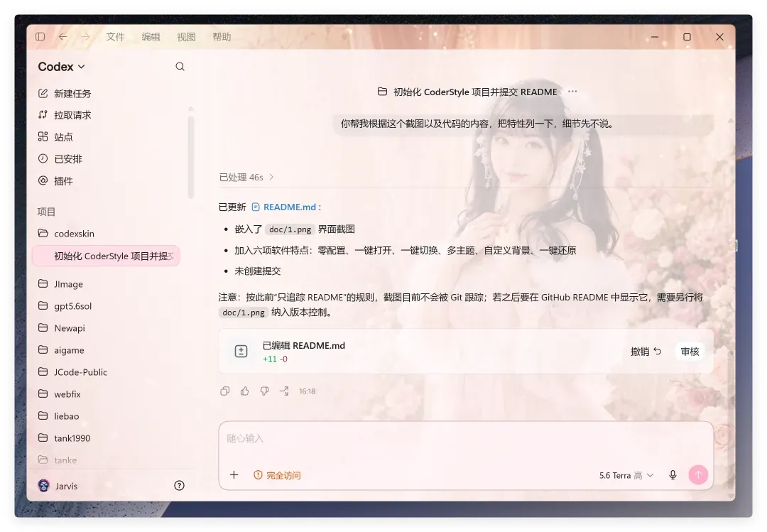Image resolution: width=767 pixels, height=532 pixels.
Task: Open the 视图 menu
Action: tap(186, 37)
